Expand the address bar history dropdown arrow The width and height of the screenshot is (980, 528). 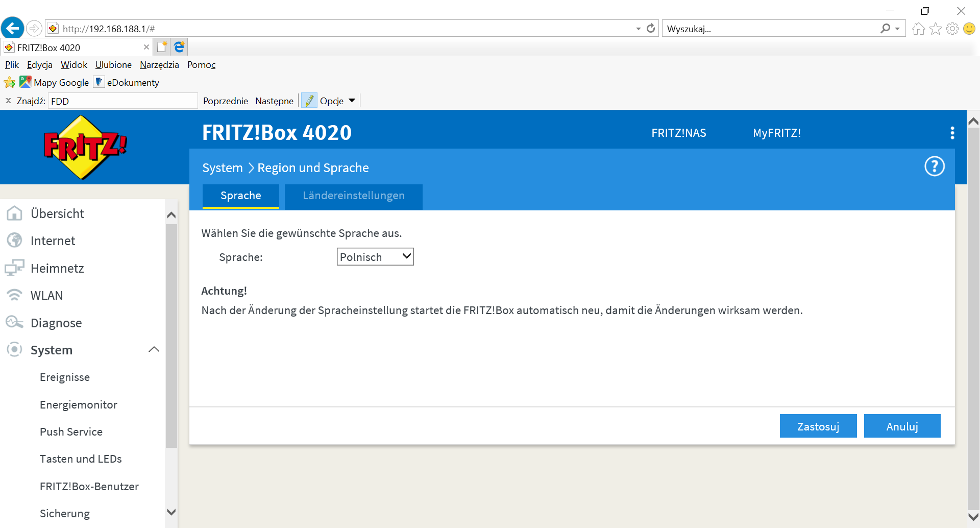point(639,29)
